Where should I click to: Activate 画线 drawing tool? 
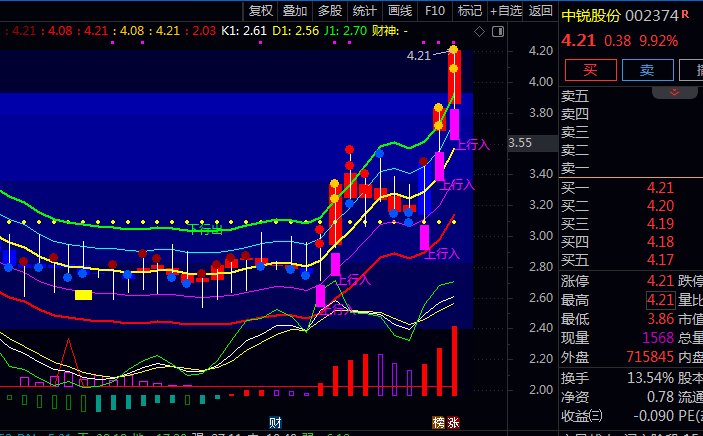pyautogui.click(x=400, y=11)
